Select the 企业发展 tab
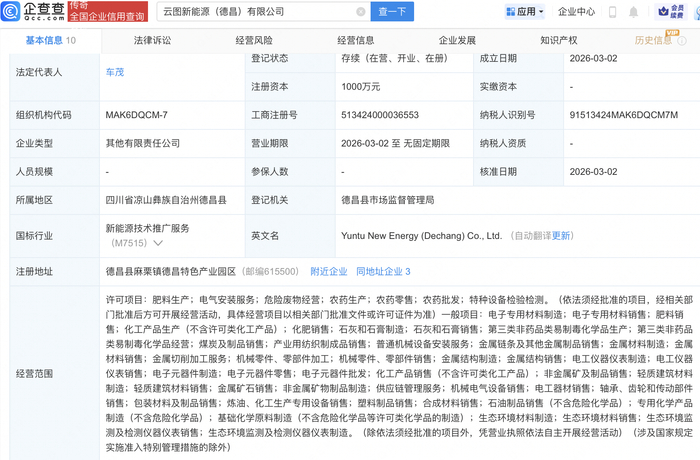This screenshot has width=700, height=460. pyautogui.click(x=457, y=40)
